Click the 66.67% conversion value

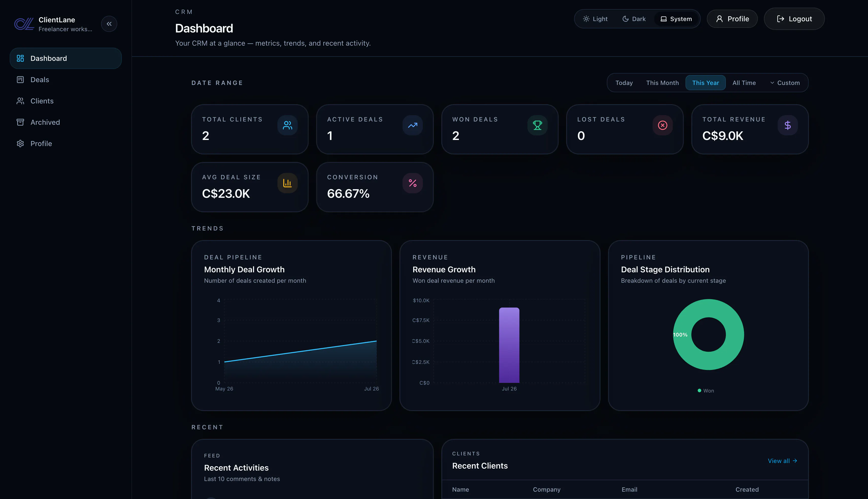348,194
